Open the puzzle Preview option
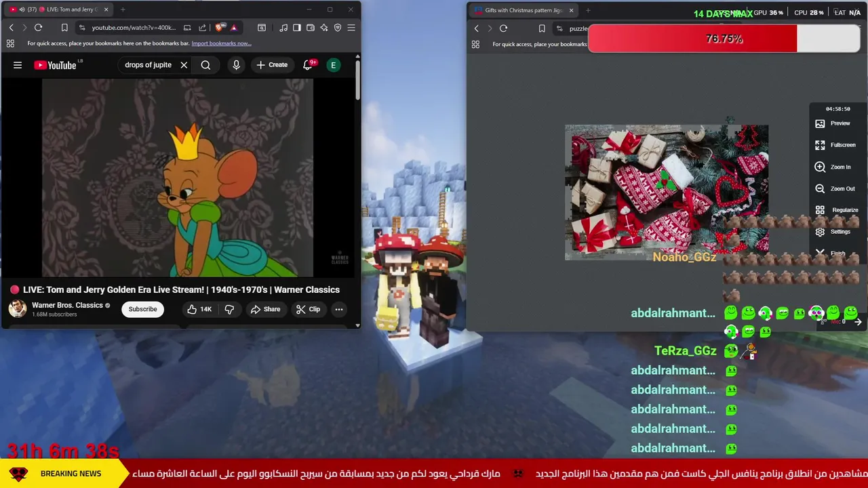The width and height of the screenshot is (868, 488). 833,123
